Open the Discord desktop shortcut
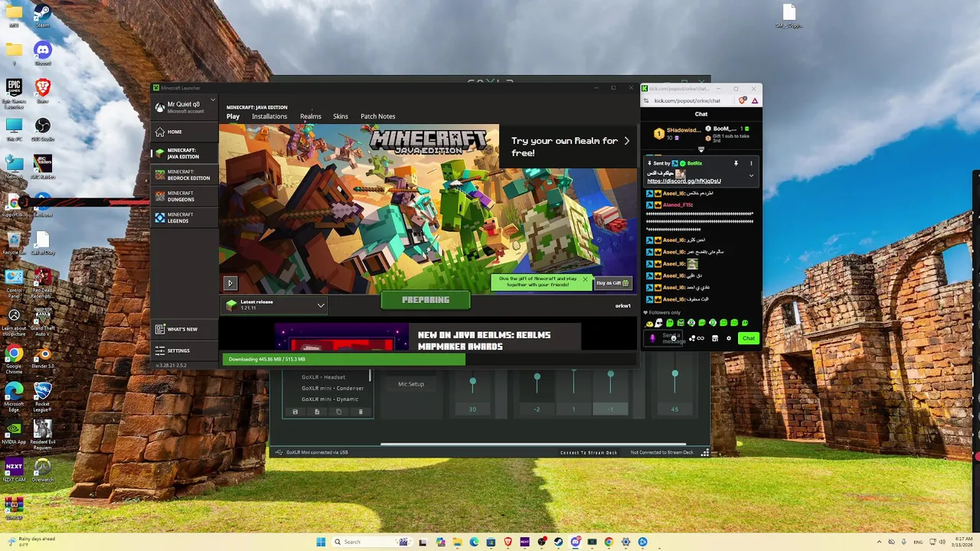Viewport: 980px width, 551px height. coord(43,54)
